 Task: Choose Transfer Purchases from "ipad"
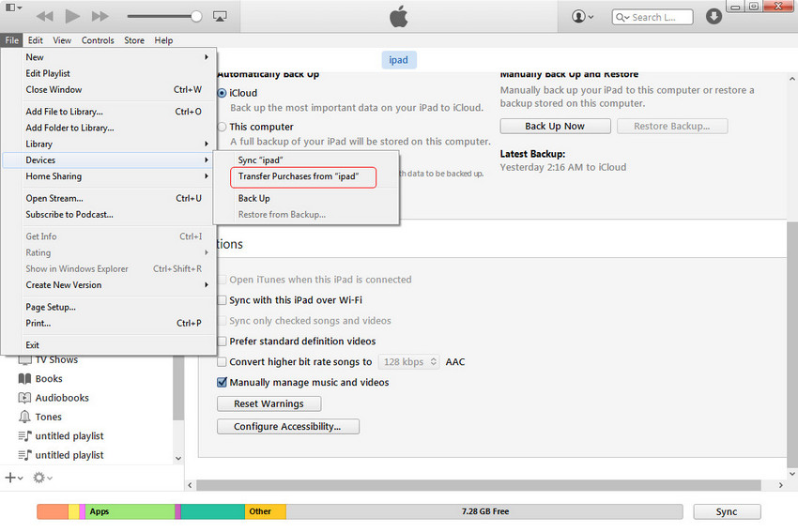[x=299, y=176]
